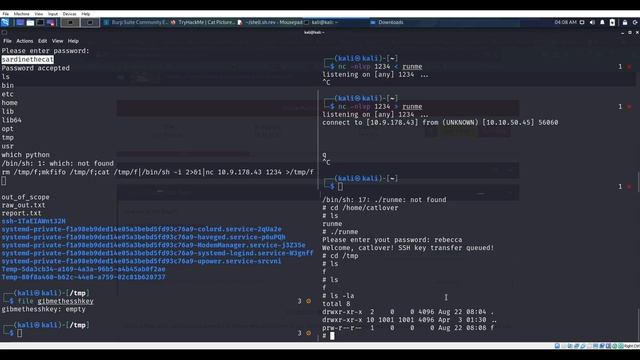Click the file manager icon in the Kali panel
The width and height of the screenshot is (640, 360).
pyautogui.click(x=30, y=22)
